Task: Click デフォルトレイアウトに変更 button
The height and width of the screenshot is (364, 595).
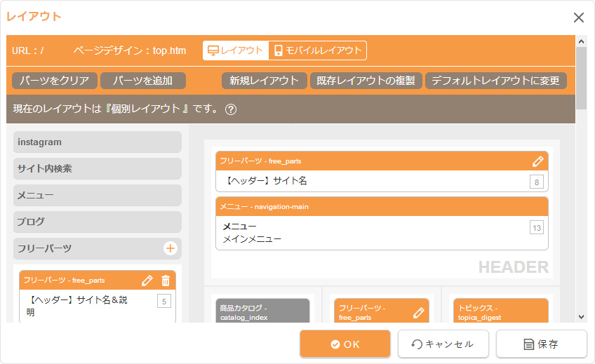Action: 495,81
